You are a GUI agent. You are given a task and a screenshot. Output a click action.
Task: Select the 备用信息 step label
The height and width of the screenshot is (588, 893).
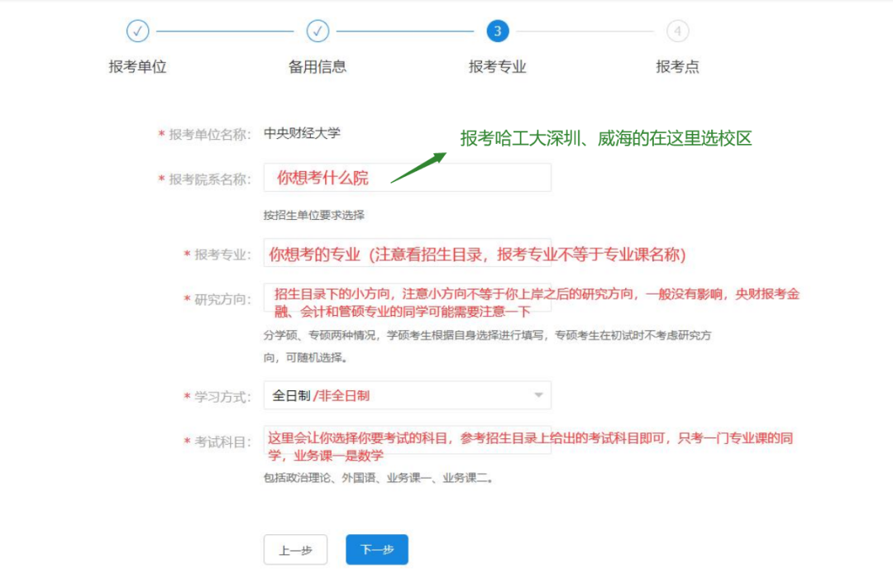click(x=318, y=67)
